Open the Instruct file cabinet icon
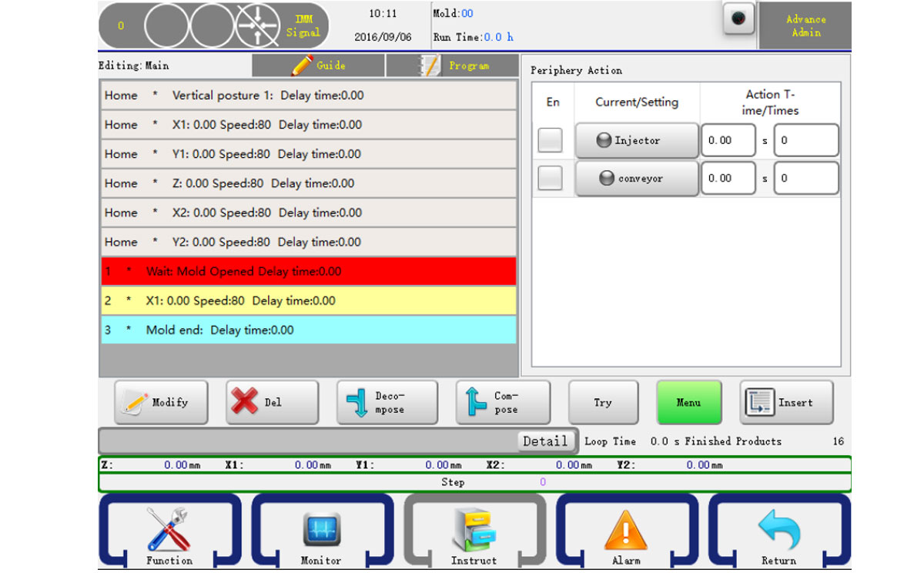Image resolution: width=924 pixels, height=573 pixels. 474,531
